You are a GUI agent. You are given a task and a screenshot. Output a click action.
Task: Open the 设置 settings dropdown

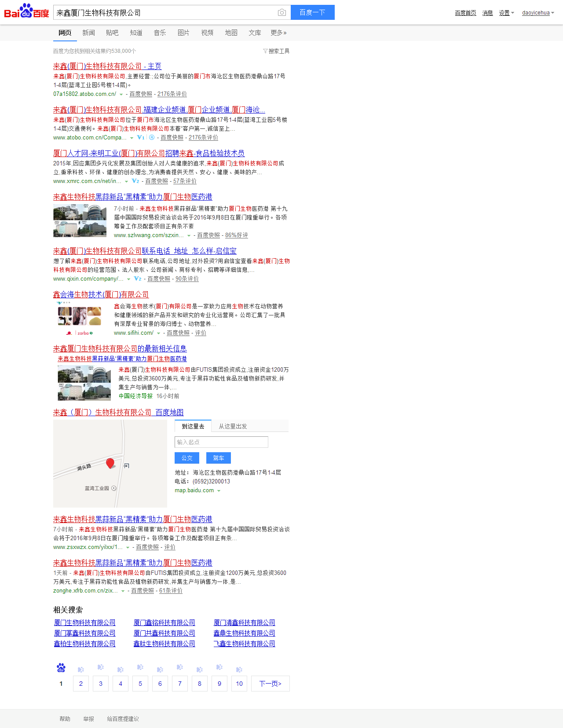[x=506, y=13]
